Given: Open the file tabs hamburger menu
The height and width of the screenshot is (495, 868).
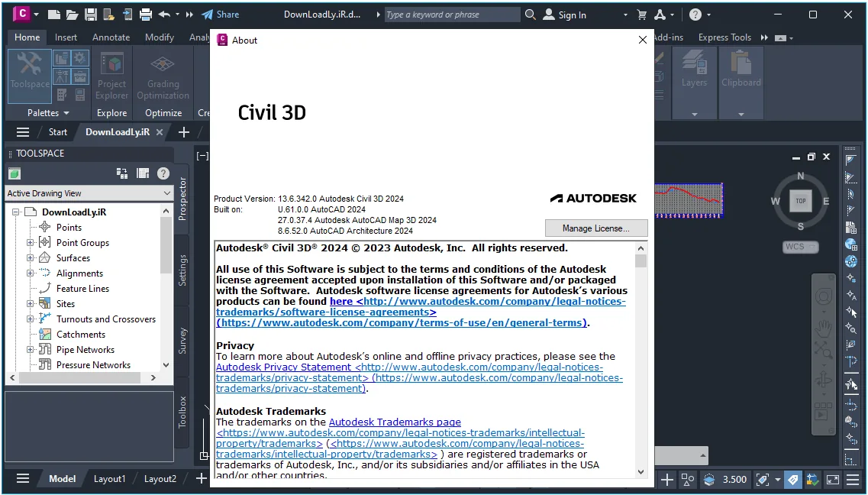Looking at the screenshot, I should tap(23, 132).
